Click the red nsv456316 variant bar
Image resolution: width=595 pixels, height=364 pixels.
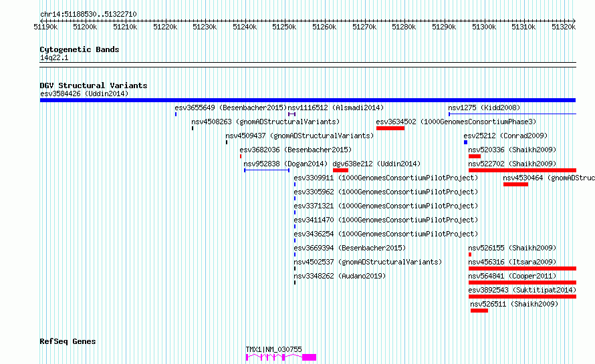[x=523, y=268]
